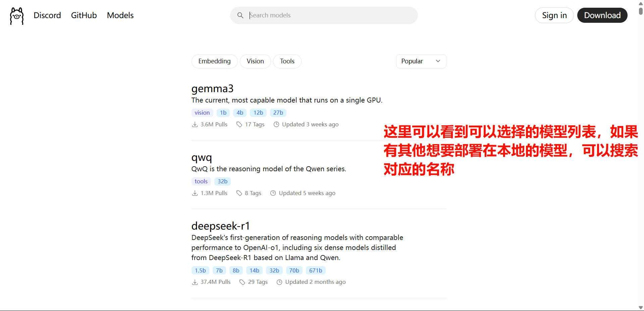This screenshot has height=311, width=644.
Task: Focus the Search models field
Action: [324, 15]
